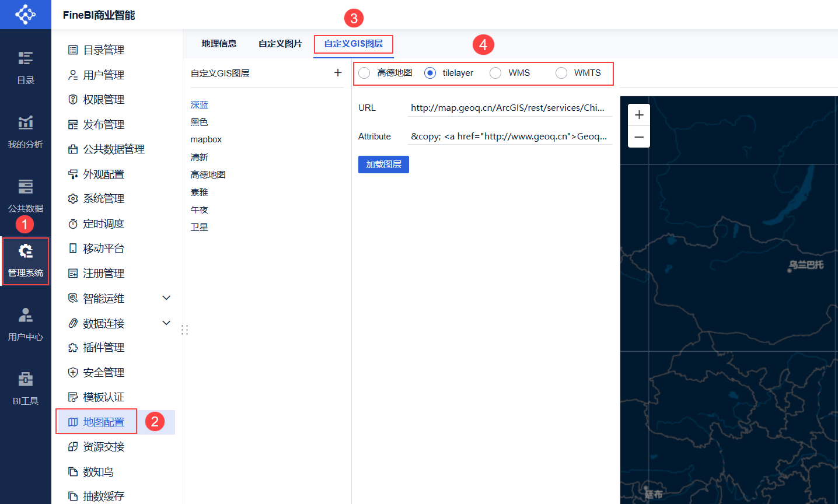This screenshot has height=504, width=838.
Task: Select the tilelayer radio option
Action: (430, 73)
